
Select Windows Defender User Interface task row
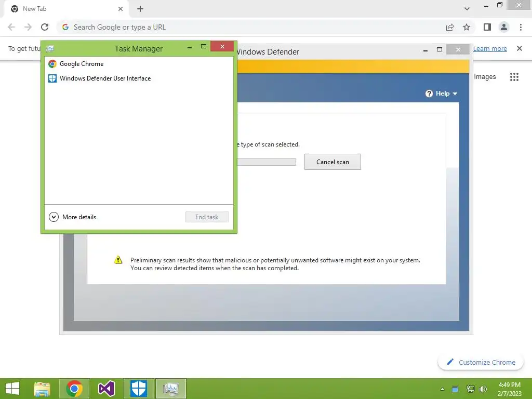point(139,78)
